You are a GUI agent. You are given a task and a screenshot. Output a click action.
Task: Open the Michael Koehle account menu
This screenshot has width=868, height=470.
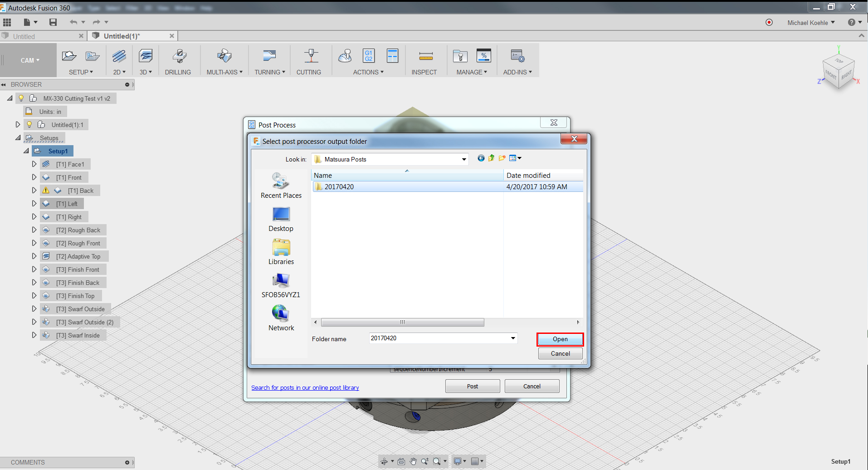tap(811, 23)
